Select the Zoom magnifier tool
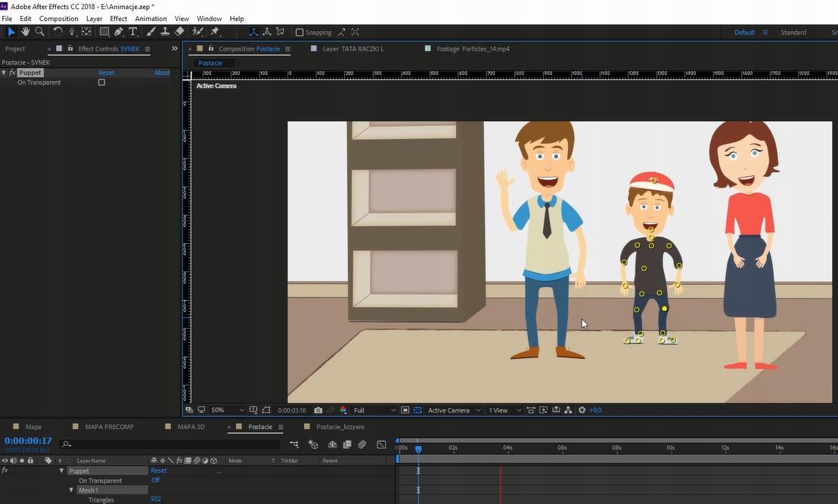This screenshot has width=838, height=504. point(39,32)
